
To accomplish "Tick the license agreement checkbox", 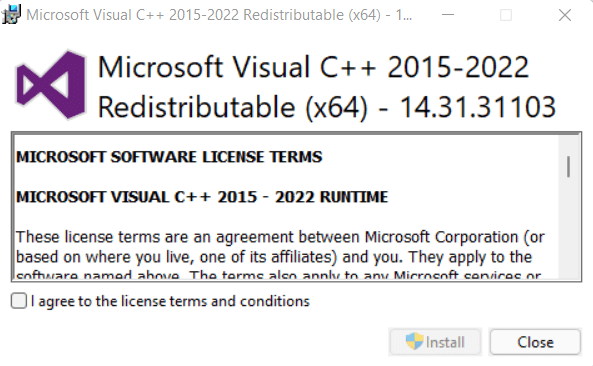I will (19, 301).
